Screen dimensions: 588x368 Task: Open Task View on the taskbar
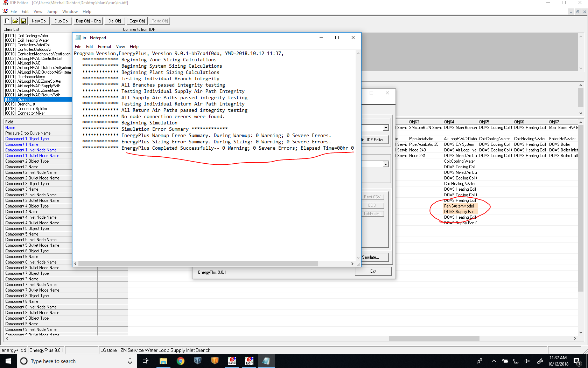(x=146, y=361)
